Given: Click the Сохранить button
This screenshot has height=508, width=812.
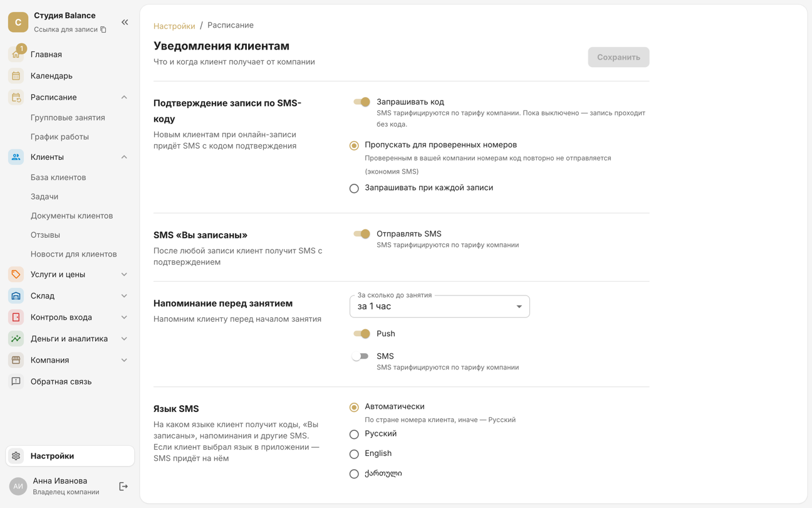Looking at the screenshot, I should tap(618, 57).
